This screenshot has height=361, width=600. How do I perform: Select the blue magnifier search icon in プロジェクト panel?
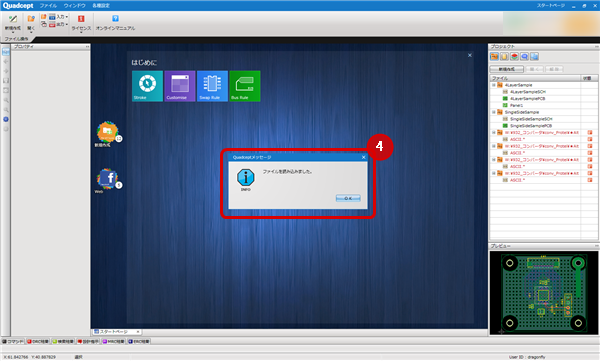(524, 57)
